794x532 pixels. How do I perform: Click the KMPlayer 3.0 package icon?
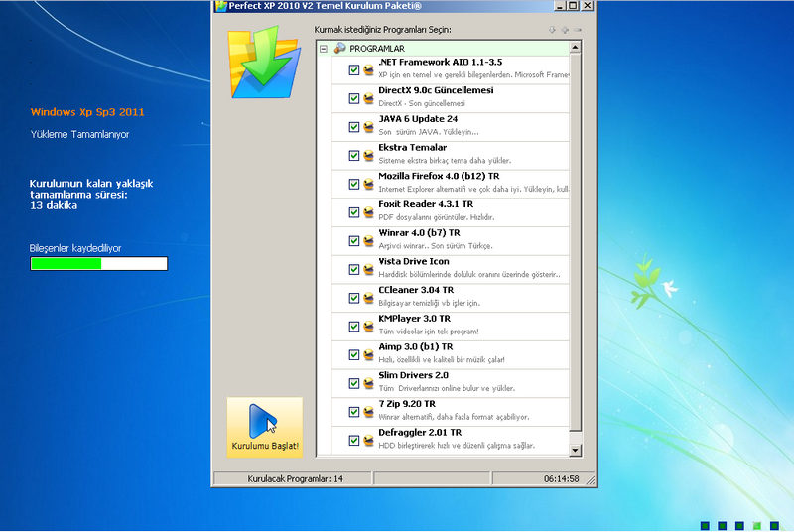(368, 327)
